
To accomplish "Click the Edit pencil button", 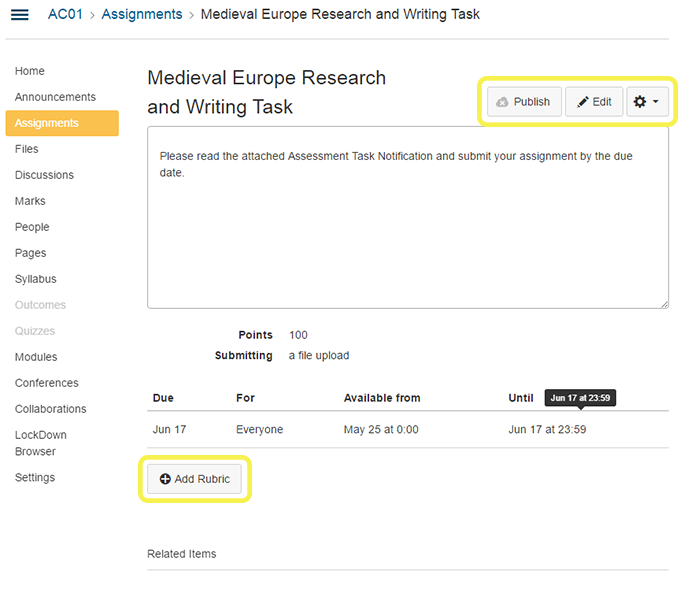I will coord(594,102).
